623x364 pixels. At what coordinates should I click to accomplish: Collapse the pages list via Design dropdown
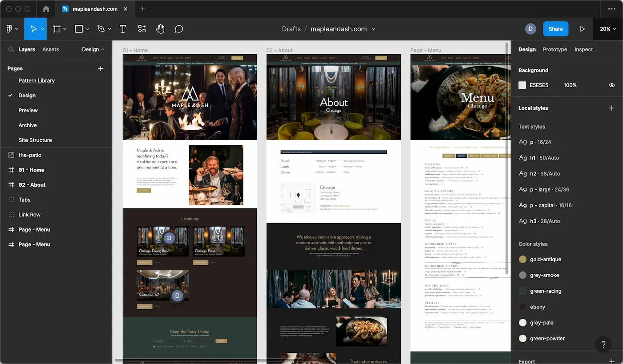pos(93,49)
